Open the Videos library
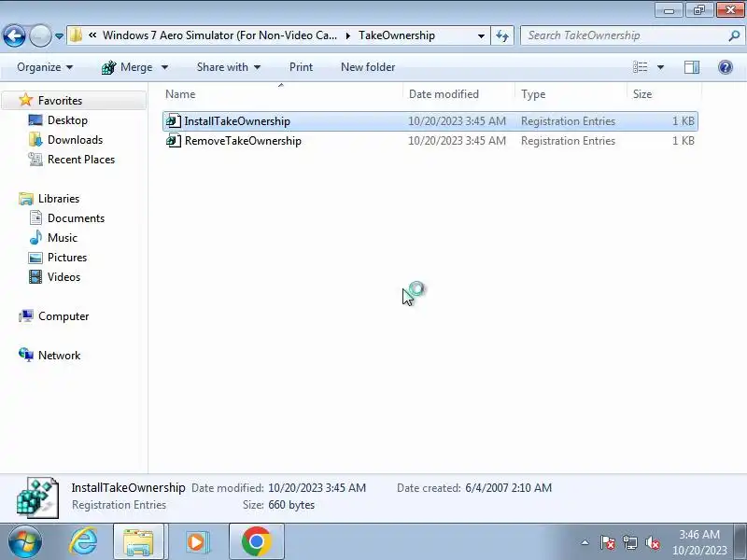The image size is (747, 560). tap(63, 276)
